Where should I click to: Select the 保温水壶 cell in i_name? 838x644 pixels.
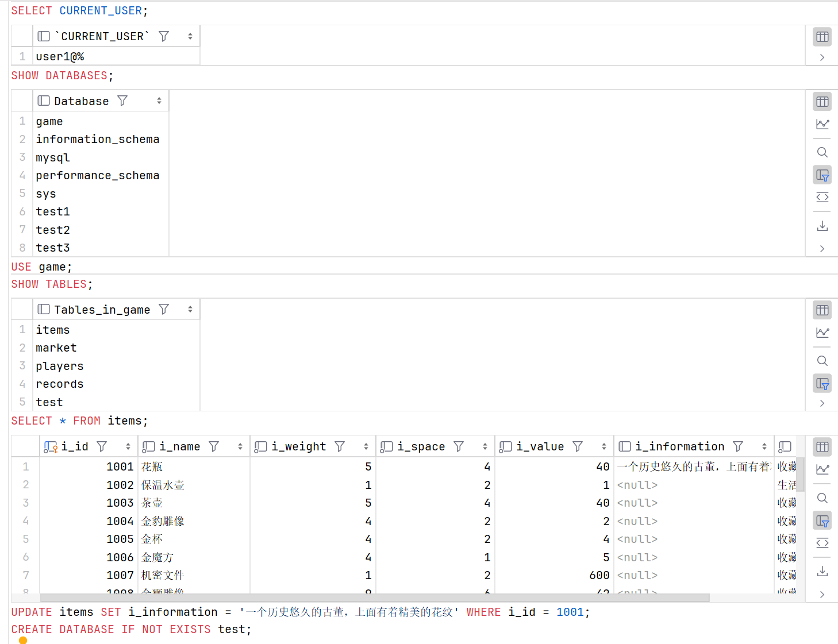point(194,485)
